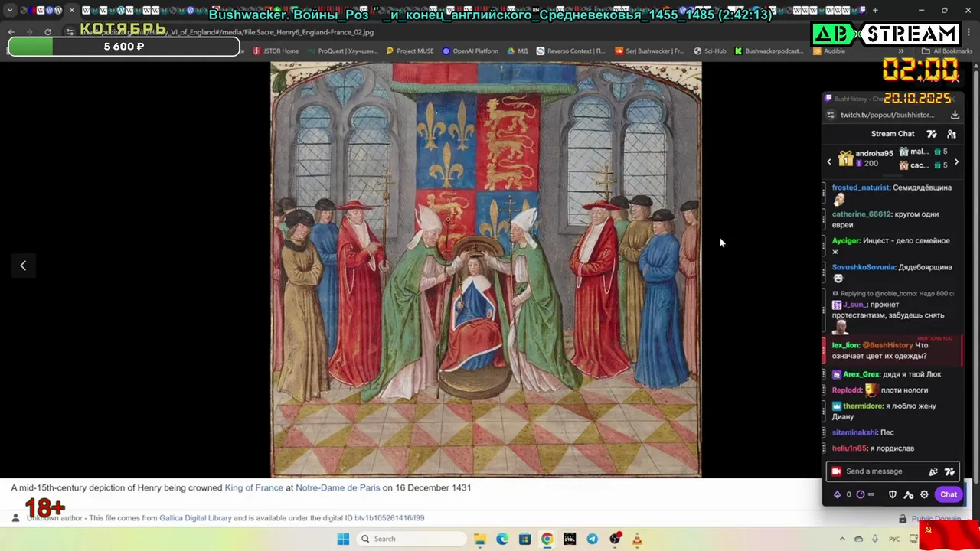Click King of France link in caption
This screenshot has height=551, width=980.
tap(253, 487)
